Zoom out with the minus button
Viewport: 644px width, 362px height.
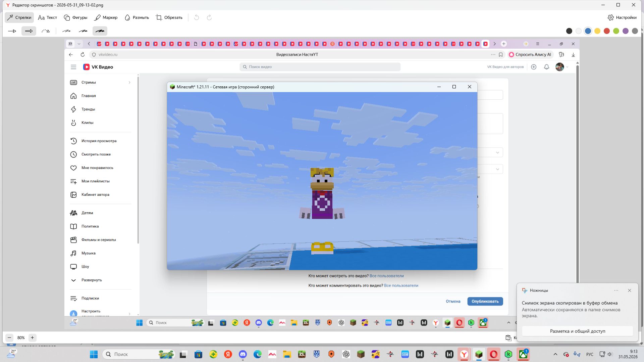click(9, 338)
